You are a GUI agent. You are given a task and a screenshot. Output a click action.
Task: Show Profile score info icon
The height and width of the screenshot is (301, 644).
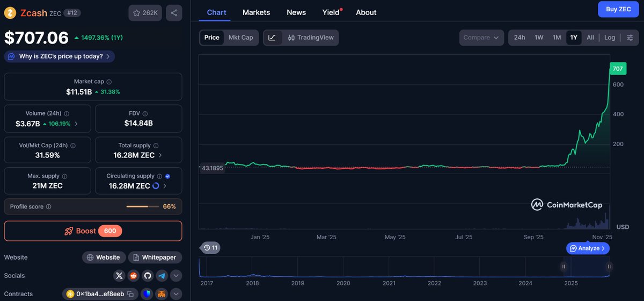coord(49,206)
